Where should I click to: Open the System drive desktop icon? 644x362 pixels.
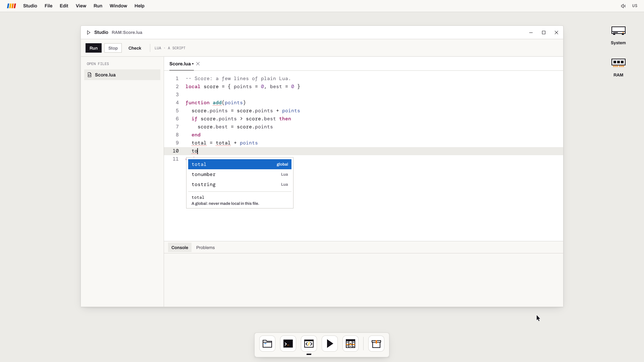tap(618, 36)
